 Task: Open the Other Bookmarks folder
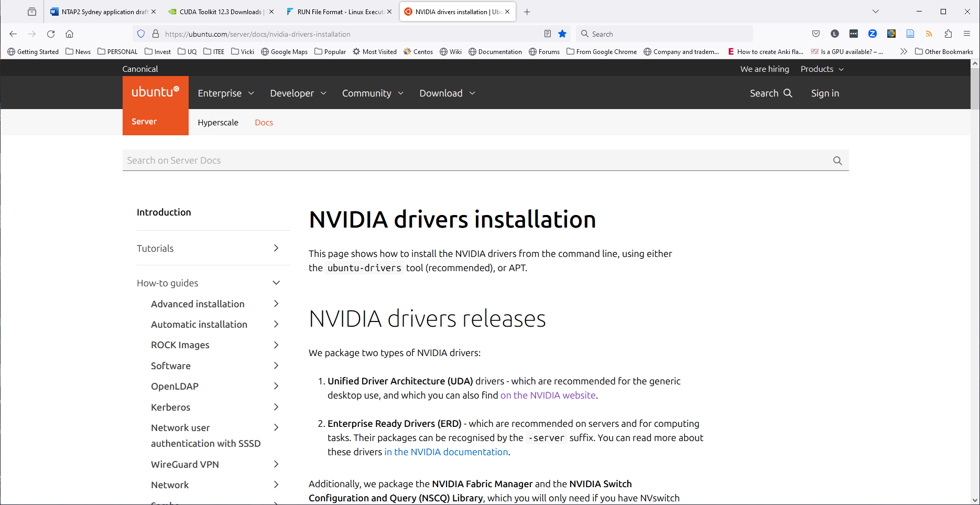(x=944, y=51)
